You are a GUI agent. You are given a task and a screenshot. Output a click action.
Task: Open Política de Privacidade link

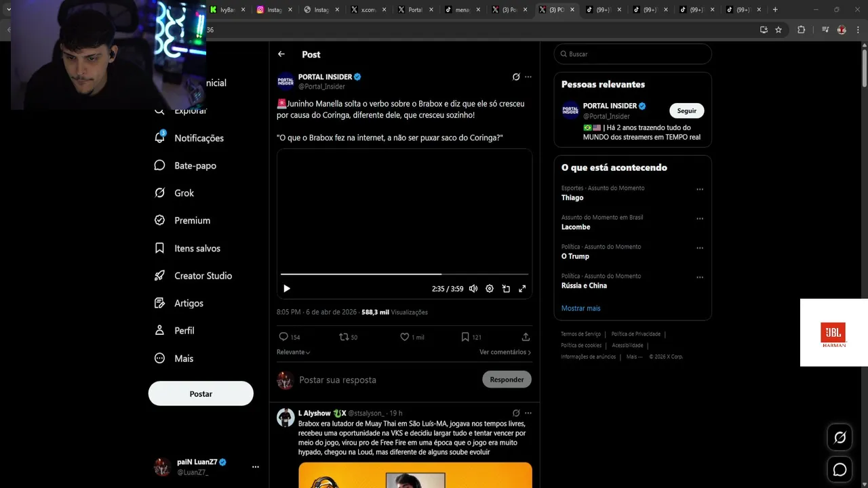tap(636, 333)
